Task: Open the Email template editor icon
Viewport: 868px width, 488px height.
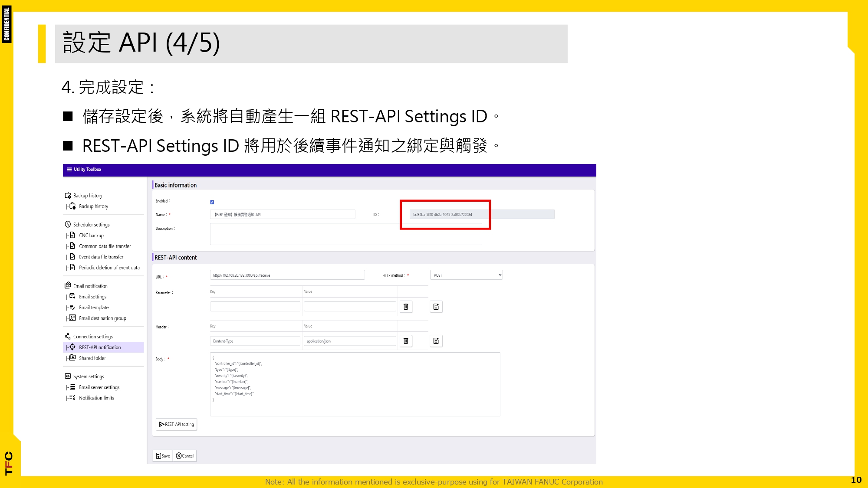Action: coord(73,307)
